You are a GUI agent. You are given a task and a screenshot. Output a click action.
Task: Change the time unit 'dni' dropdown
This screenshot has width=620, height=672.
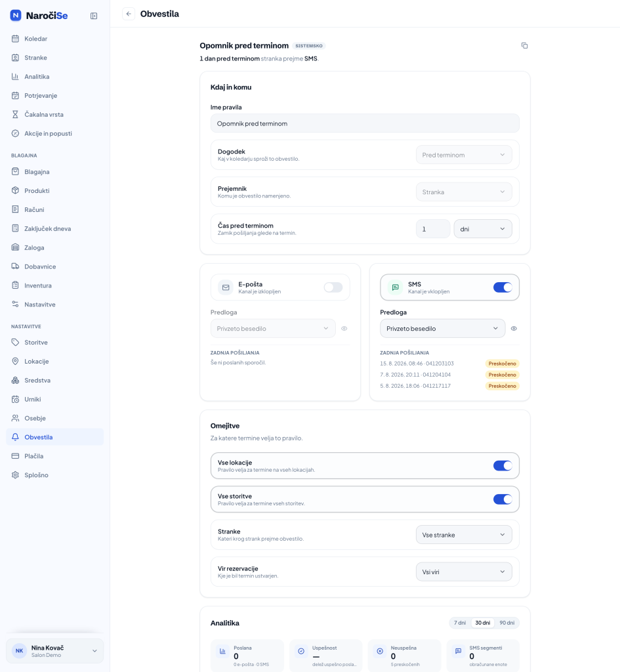(482, 229)
